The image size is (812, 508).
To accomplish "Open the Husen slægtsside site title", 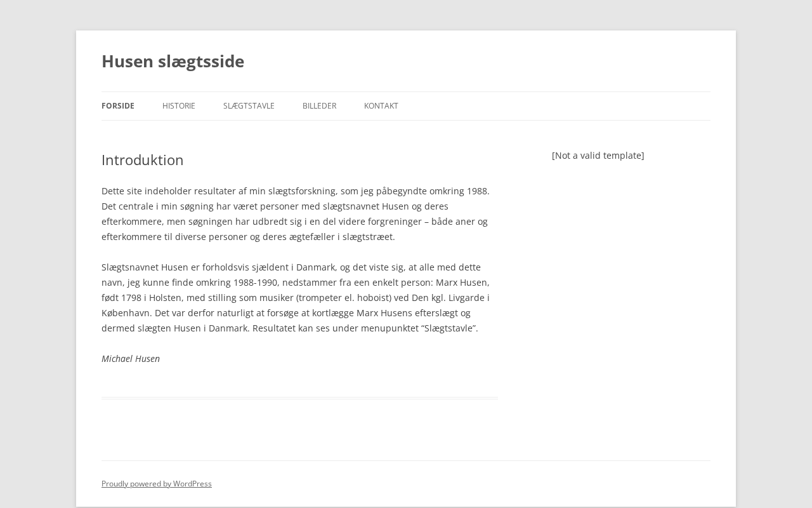I will (x=173, y=61).
